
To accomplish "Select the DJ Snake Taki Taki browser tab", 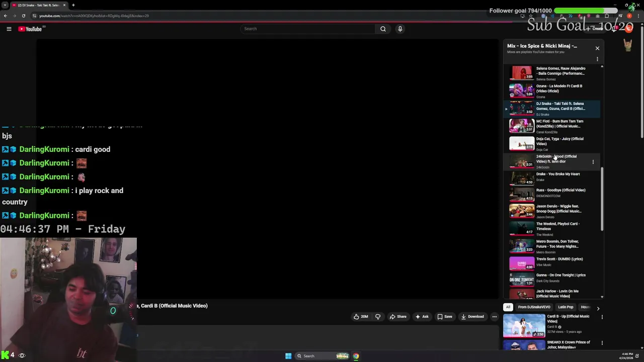I will click(x=39, y=5).
